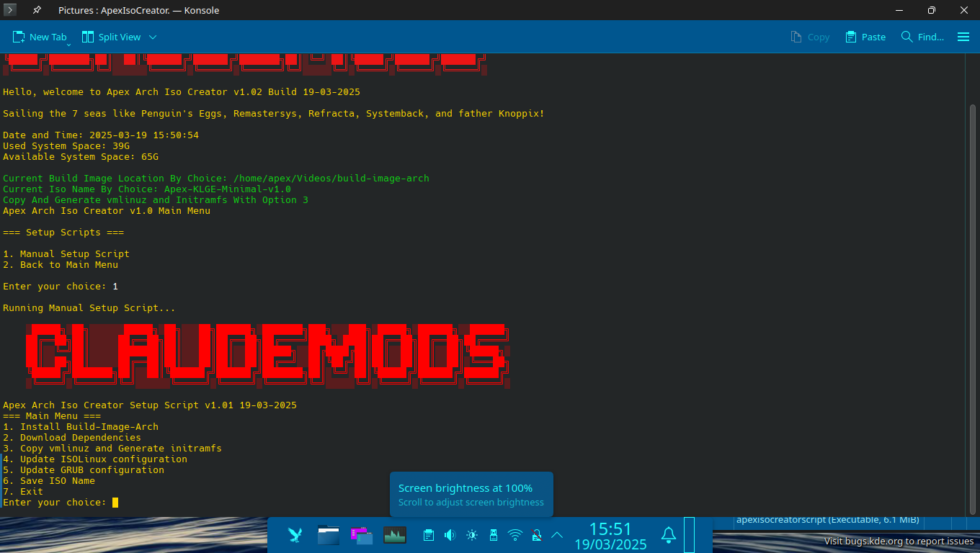Click the 'Screen brightness at 100%' popup
The width and height of the screenshot is (980, 553).
pyautogui.click(x=471, y=495)
